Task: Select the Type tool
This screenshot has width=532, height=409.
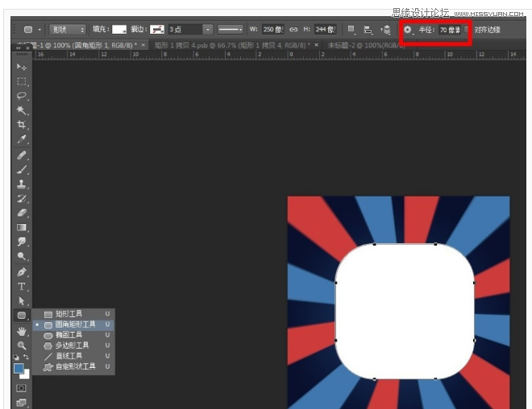Action: (x=22, y=287)
